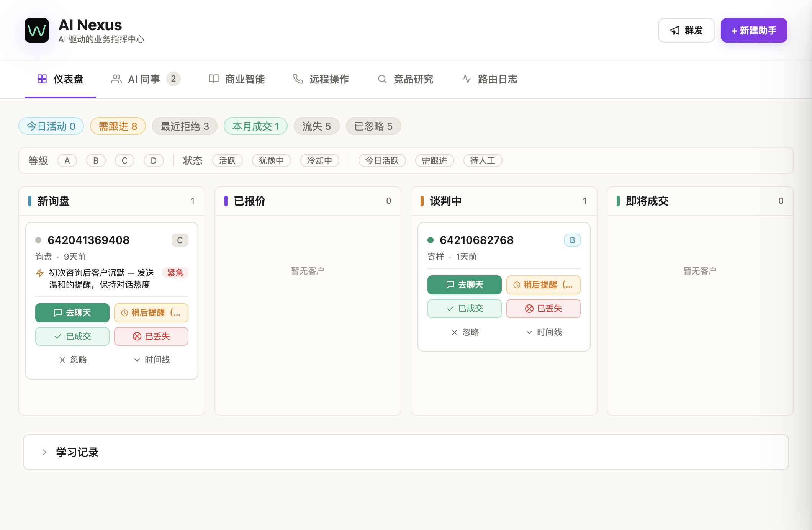This screenshot has width=812, height=530.
Task: Click 紧急 tag on card 642041369408
Action: [175, 273]
